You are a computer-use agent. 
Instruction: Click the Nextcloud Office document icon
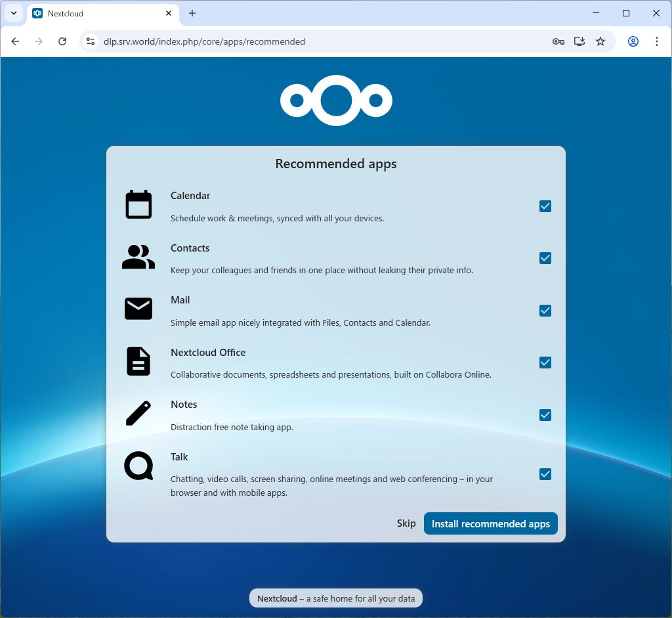tap(138, 361)
